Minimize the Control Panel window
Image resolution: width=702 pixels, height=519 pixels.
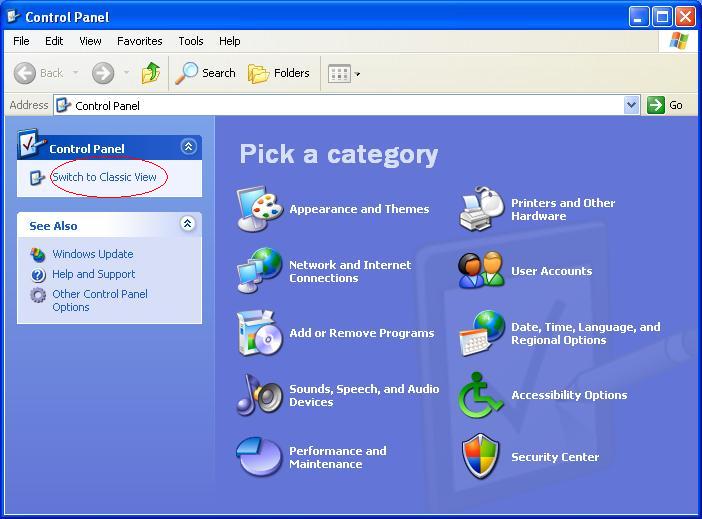point(639,17)
